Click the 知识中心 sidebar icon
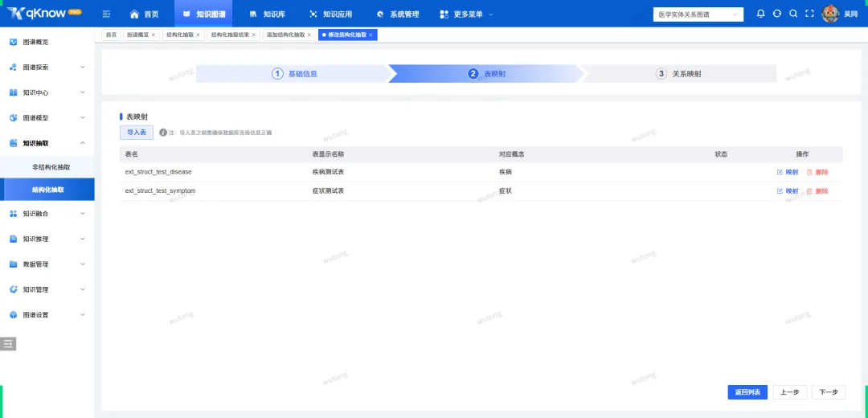 click(14, 92)
